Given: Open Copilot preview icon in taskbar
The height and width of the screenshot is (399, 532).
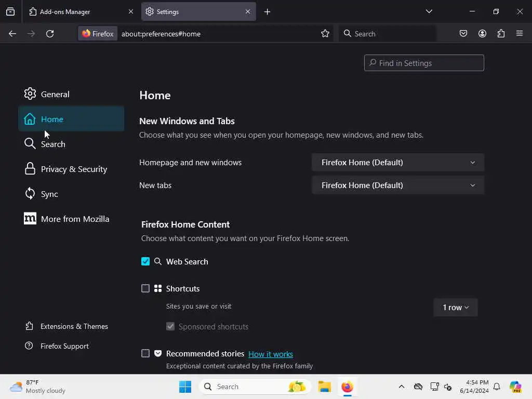Looking at the screenshot, I should tap(515, 387).
